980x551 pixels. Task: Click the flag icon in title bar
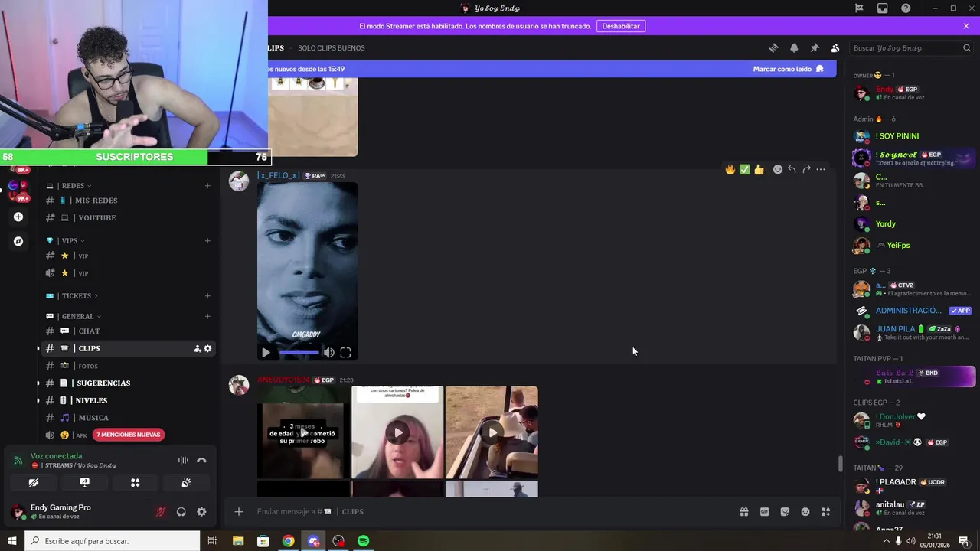(x=859, y=8)
